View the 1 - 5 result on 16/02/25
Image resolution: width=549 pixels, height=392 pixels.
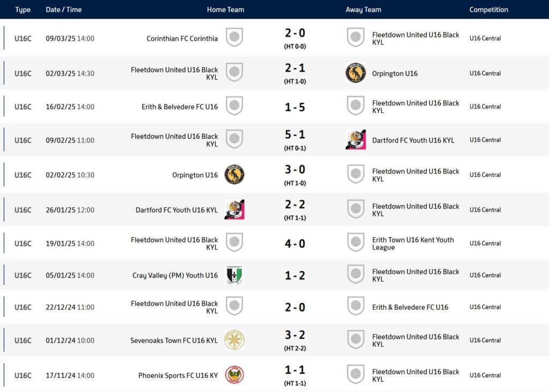[295, 107]
